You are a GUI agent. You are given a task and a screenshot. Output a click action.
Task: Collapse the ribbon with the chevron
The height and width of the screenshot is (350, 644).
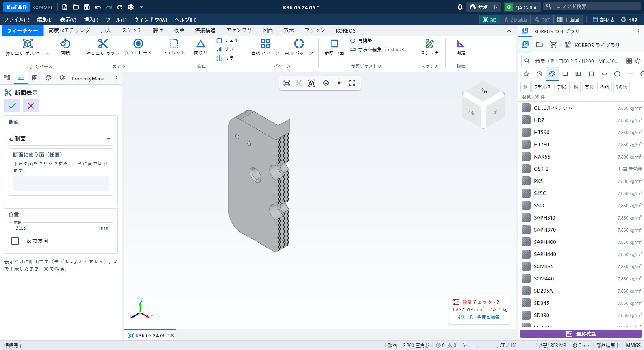(x=509, y=31)
